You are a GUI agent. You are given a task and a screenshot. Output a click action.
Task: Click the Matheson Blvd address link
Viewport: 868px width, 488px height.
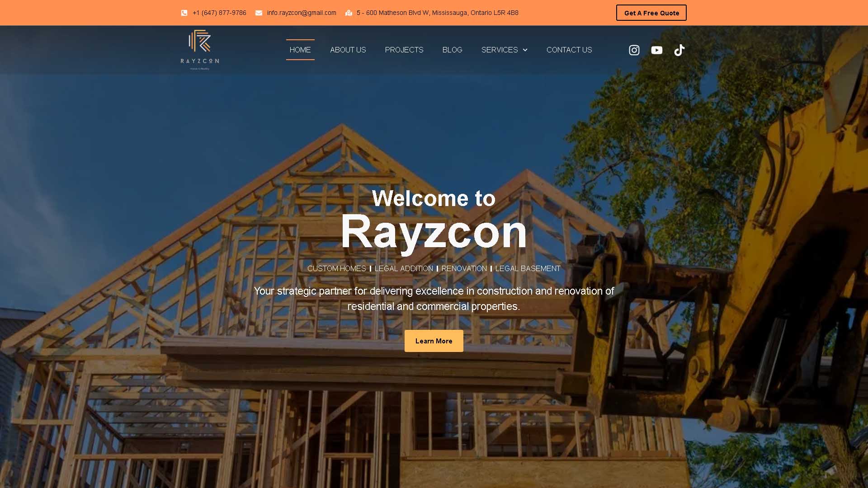437,13
